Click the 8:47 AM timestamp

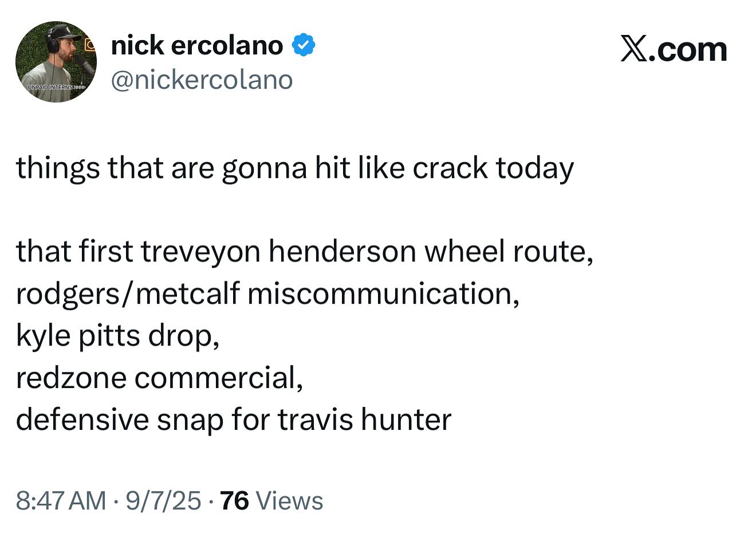pyautogui.click(x=61, y=500)
